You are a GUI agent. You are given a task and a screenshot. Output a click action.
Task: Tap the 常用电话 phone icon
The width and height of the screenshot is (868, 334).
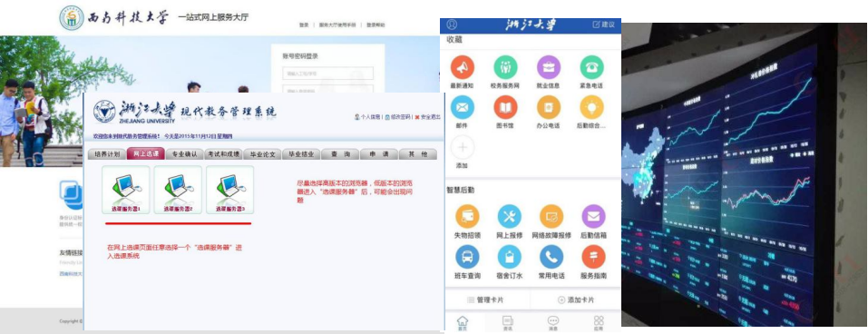click(x=551, y=257)
